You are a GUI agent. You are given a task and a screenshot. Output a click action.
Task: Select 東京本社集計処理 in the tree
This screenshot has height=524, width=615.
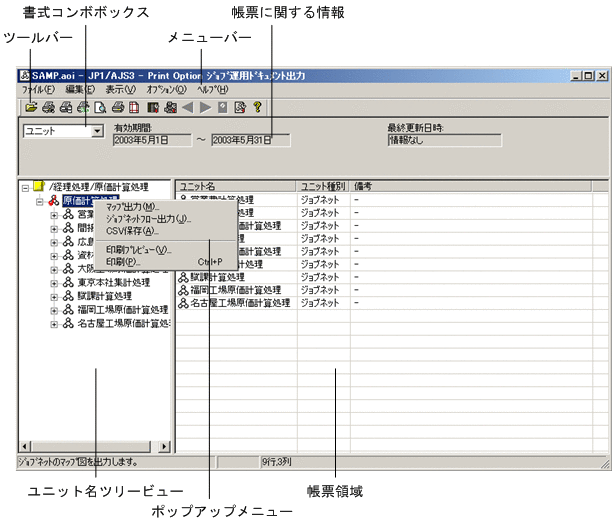(x=114, y=282)
